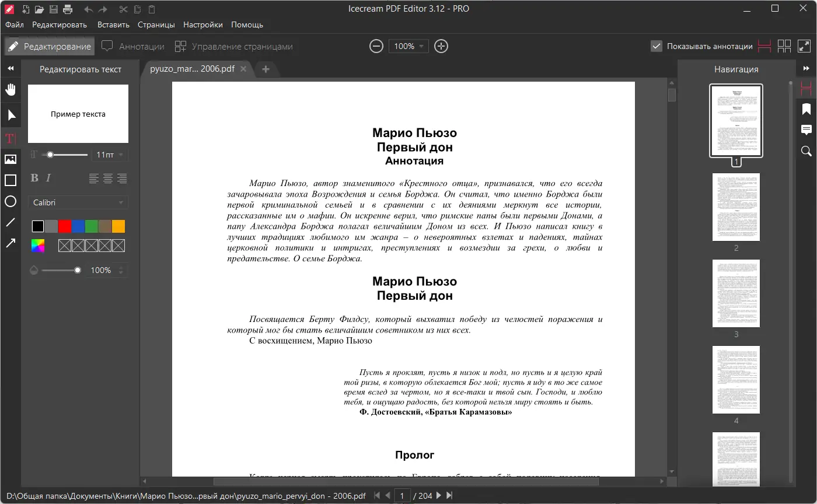Open the 100% zoom level dropdown
The height and width of the screenshot is (504, 817).
(409, 46)
